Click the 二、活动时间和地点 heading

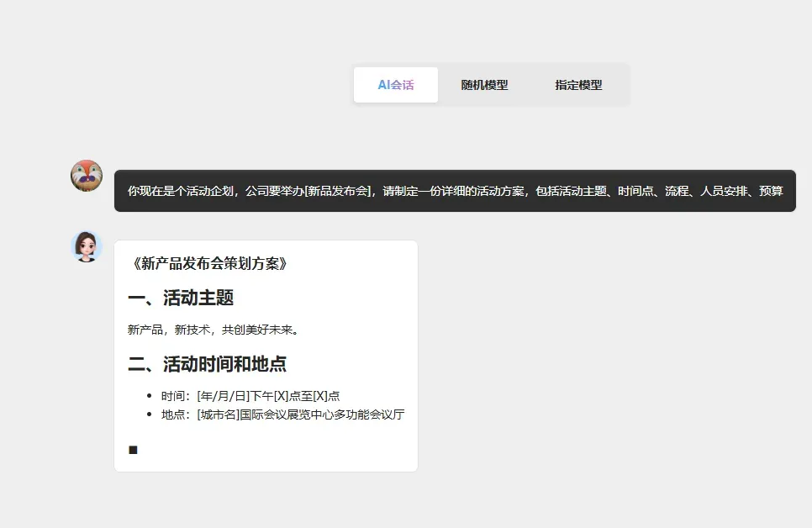pos(207,364)
